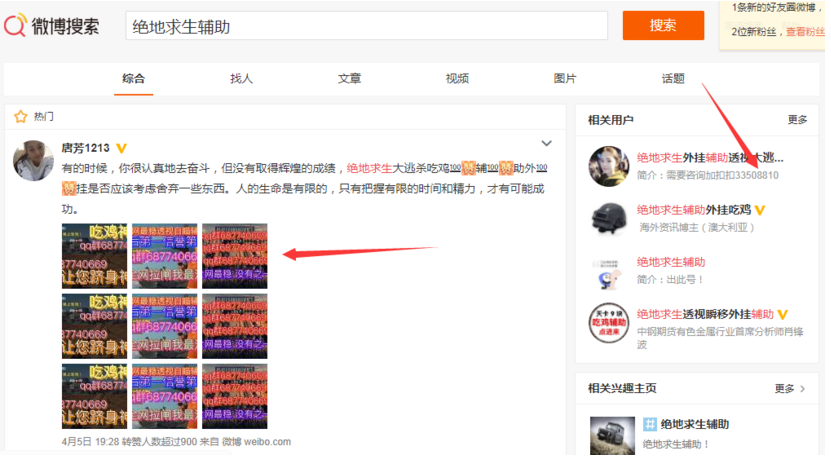The height and width of the screenshot is (463, 831).
Task: Click the 相关用户 panel heading
Action: pyautogui.click(x=611, y=120)
